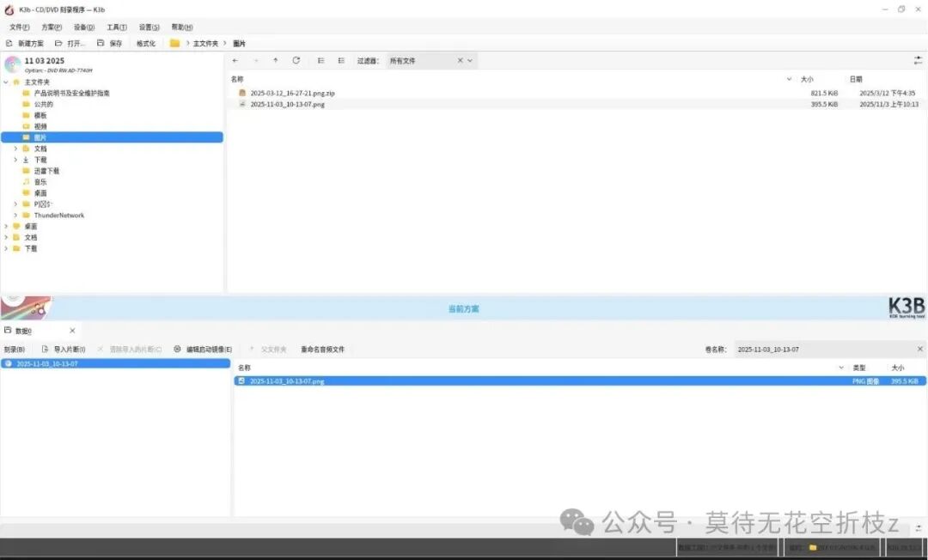This screenshot has height=560, width=928.
Task: Click the file browser options icon at top right
Action: coord(918,60)
